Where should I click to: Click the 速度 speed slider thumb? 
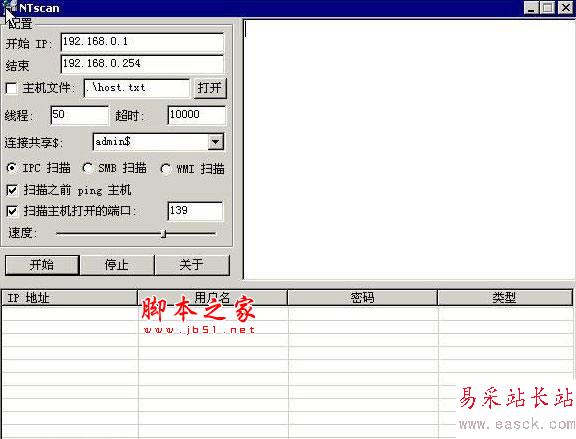click(x=164, y=234)
